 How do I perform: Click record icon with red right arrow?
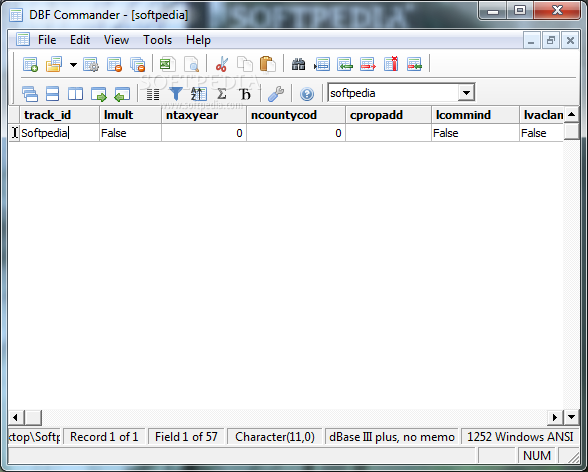click(368, 64)
